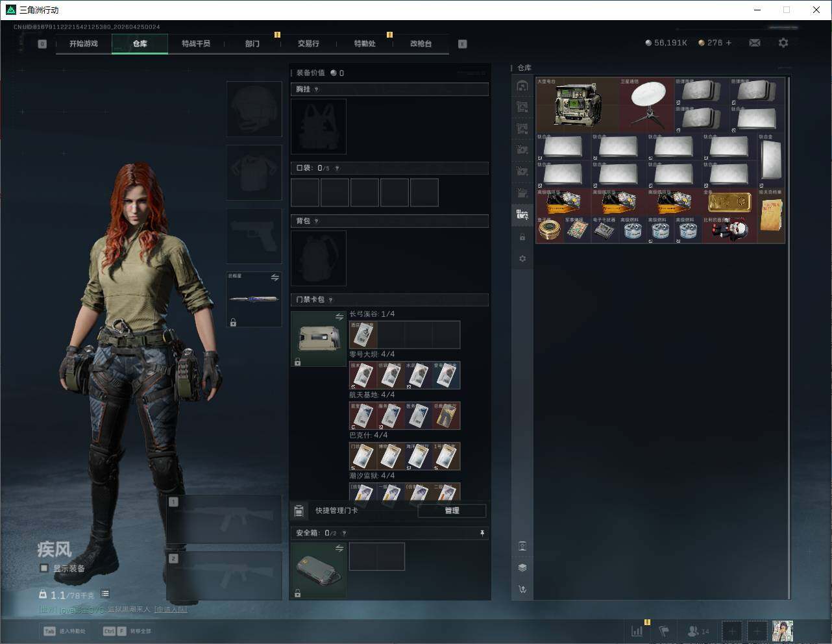Select the 大型电台 radio item
Viewport: 832px width, 644px height.
(x=578, y=105)
